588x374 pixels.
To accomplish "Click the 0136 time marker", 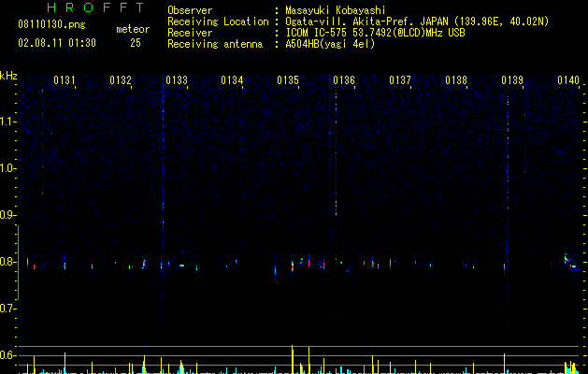I will (x=344, y=79).
